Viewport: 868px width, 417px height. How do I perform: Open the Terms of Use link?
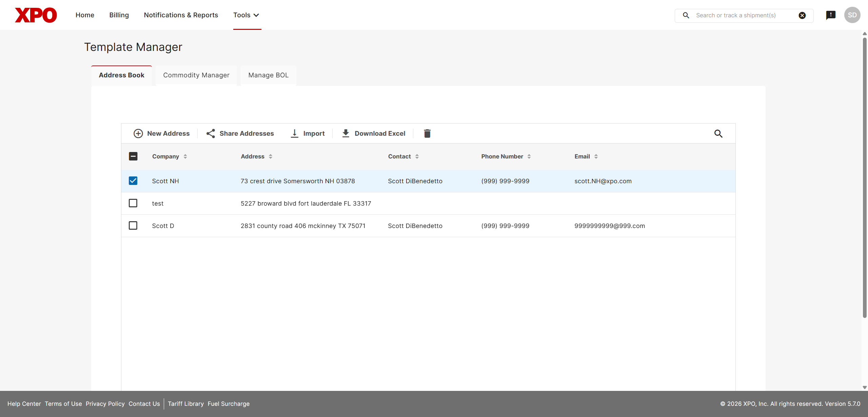coord(63,404)
